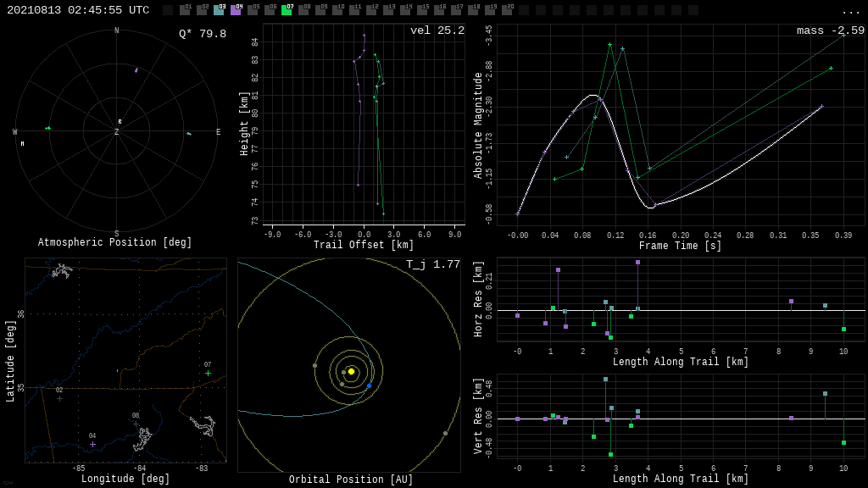Click the Z zenith marker in polar plot
Screen dimensions: 868x488
click(x=117, y=132)
